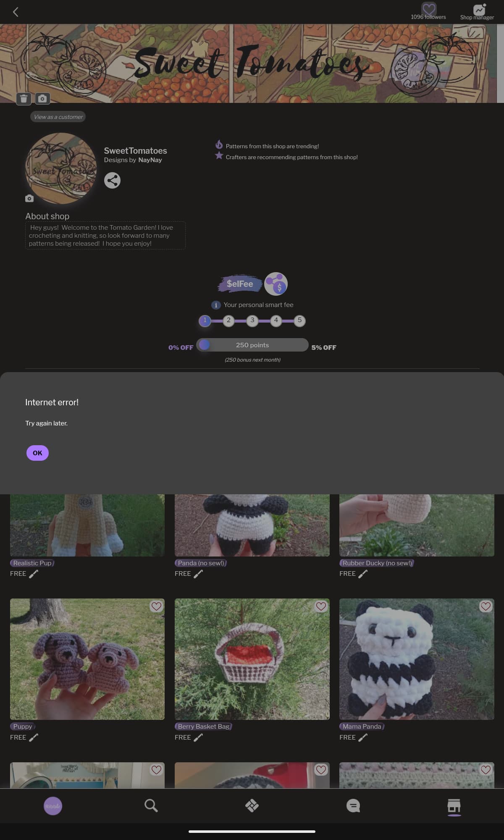This screenshot has width=504, height=840.
Task: Favorite the Mama Panda heart
Action: [486, 606]
